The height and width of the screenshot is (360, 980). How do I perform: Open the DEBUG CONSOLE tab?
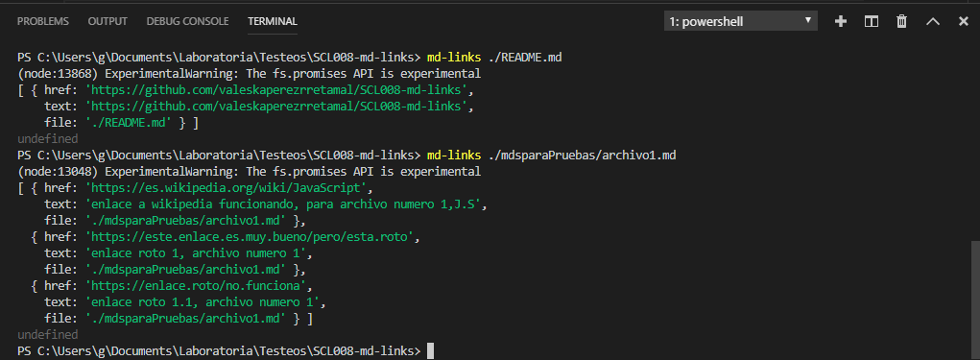click(187, 21)
